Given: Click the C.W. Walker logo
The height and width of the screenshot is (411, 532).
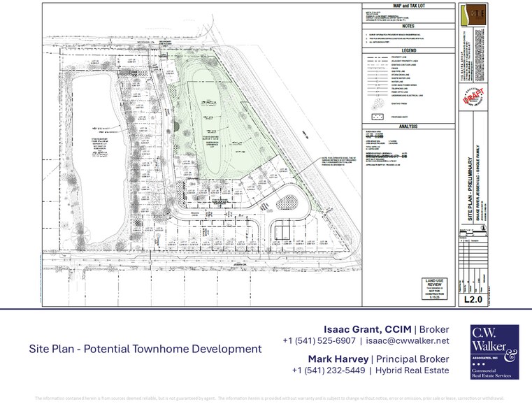Looking at the screenshot, I should tap(494, 352).
